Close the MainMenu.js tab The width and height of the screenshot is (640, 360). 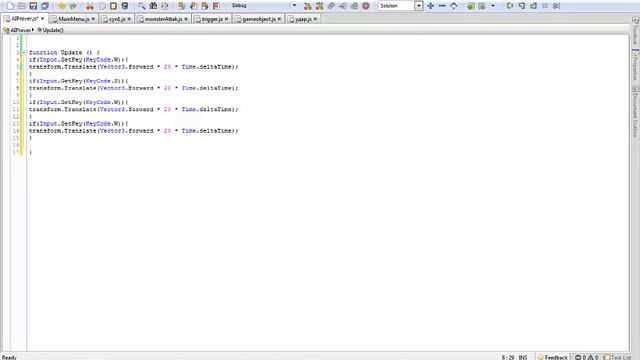click(93, 19)
